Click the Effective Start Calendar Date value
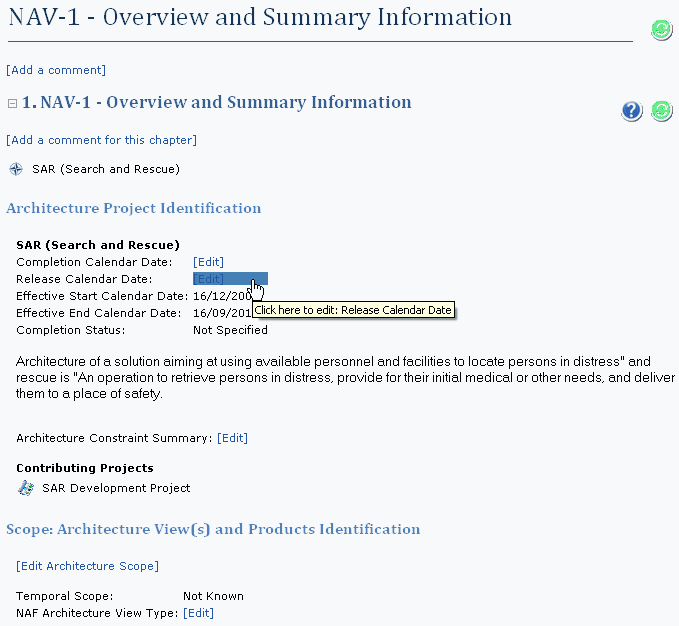This screenshot has width=679, height=626. pos(221,296)
